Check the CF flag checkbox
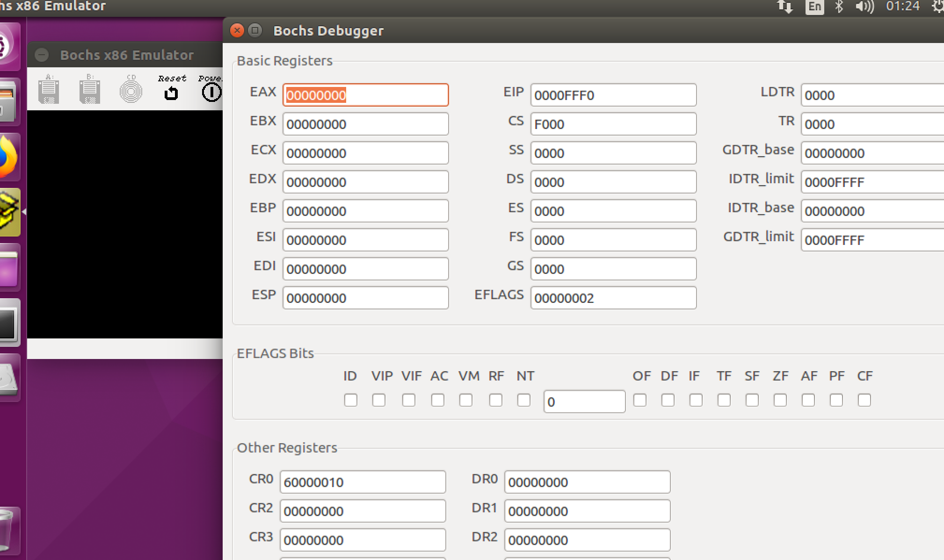The image size is (944, 560). [864, 400]
